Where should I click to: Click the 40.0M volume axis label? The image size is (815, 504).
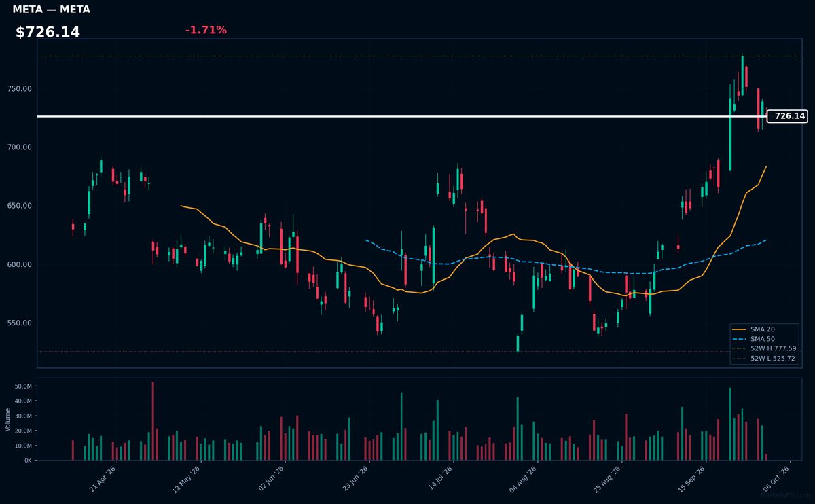coord(23,401)
